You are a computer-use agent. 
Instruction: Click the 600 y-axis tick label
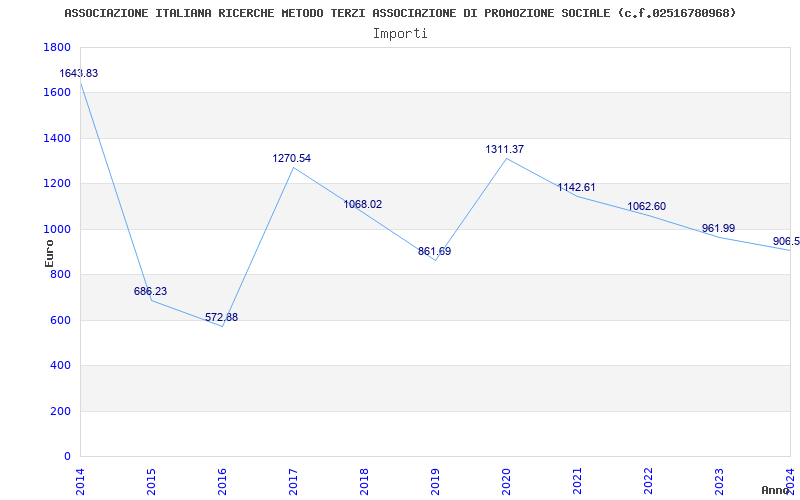[x=60, y=320]
